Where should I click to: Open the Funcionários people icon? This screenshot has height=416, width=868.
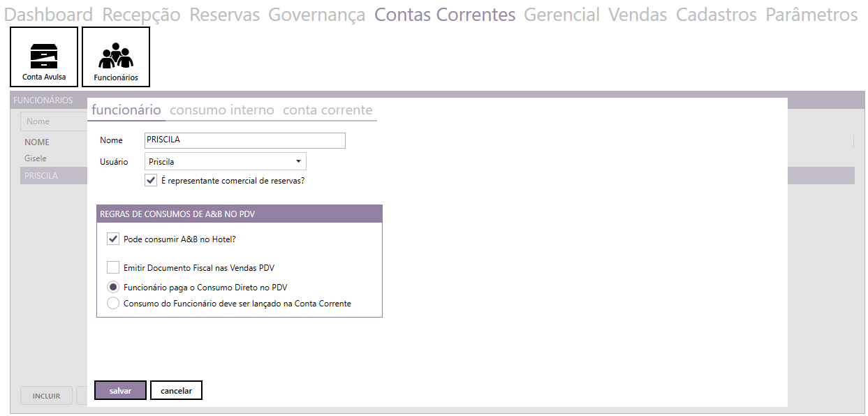[116, 57]
